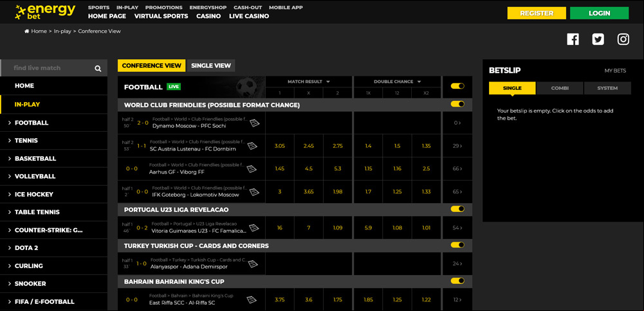Toggle Portugal U23 Liga Revelacao switch
Screen dimensions: 644x311
pyautogui.click(x=457, y=209)
